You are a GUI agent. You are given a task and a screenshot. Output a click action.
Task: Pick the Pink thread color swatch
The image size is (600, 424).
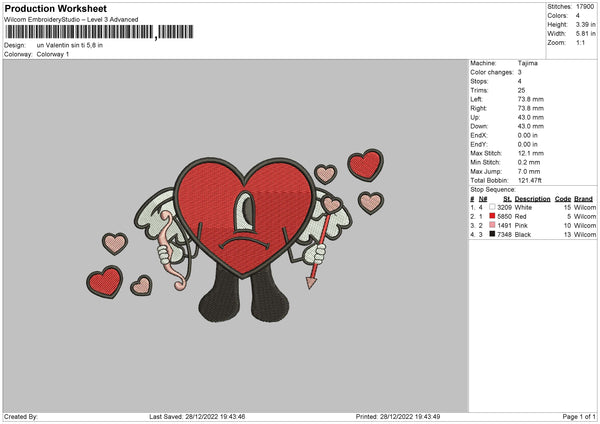tap(491, 226)
